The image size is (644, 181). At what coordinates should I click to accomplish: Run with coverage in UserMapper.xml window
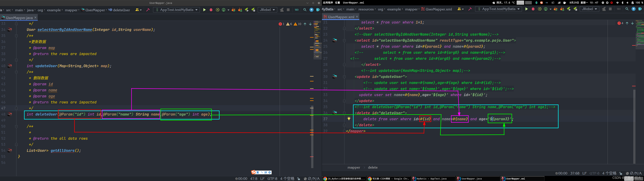(539, 9)
